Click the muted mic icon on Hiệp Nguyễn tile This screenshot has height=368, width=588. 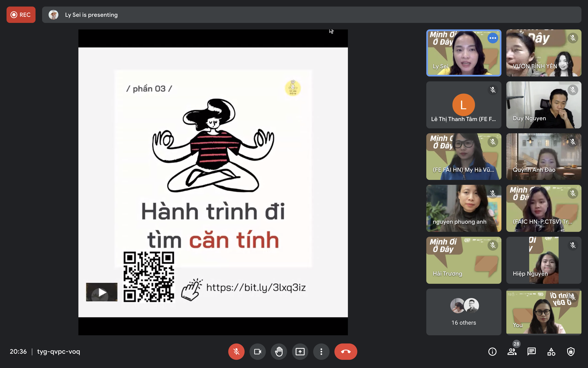click(x=573, y=245)
